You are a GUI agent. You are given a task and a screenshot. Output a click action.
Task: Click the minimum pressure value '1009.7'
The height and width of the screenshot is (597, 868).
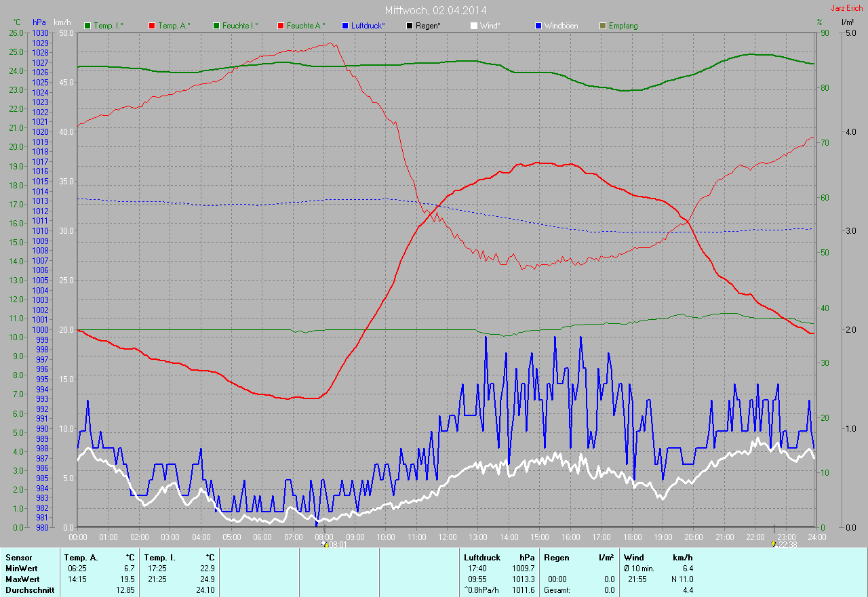coord(524,569)
